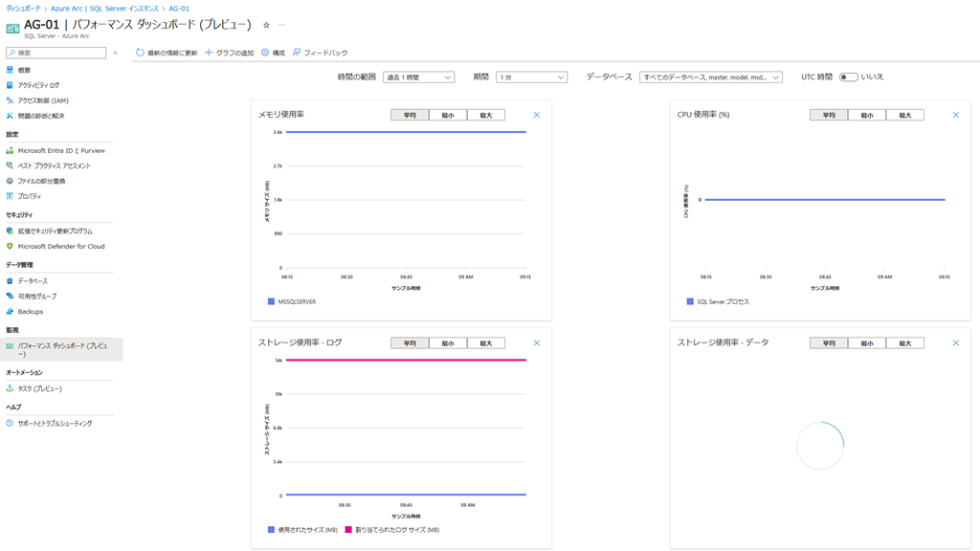This screenshot has width=980, height=551.
Task: Select 最大 on ストレージ使用率 - ログ chart
Action: (486, 343)
